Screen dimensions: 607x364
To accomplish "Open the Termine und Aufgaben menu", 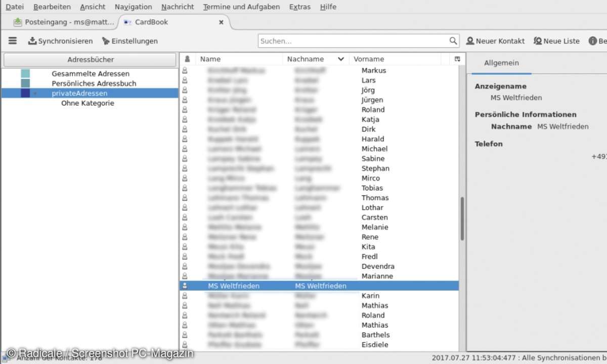I will [x=241, y=7].
